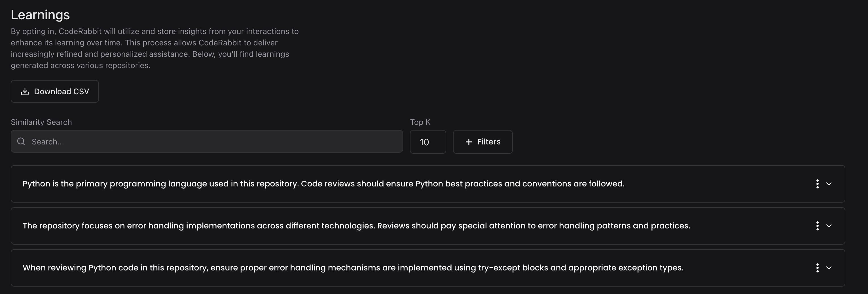Open the three-dot menu for the error handling implementations learning

[817, 226]
